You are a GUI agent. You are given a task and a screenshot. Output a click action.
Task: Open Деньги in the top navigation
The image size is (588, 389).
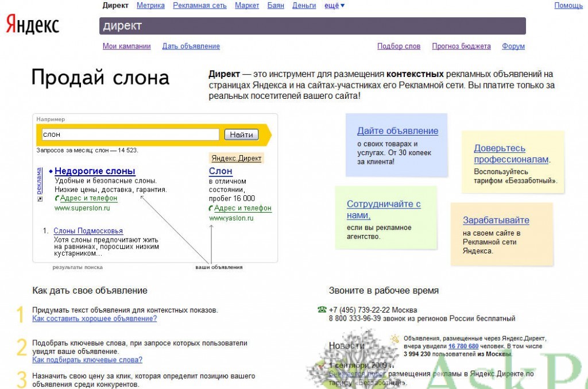(304, 6)
